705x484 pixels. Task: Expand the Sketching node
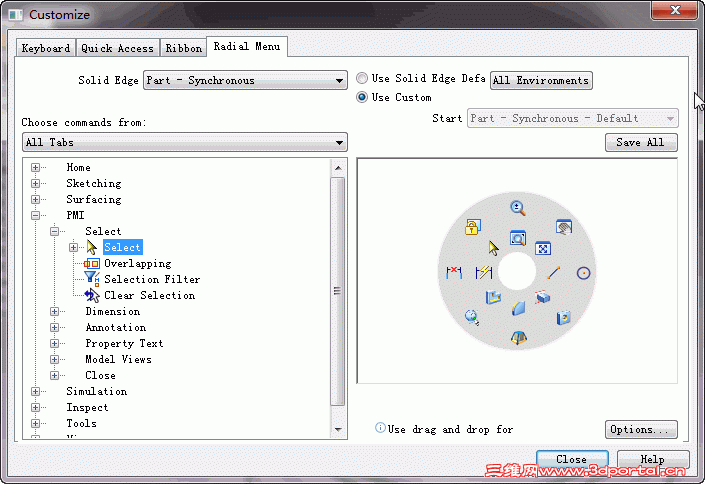36,184
